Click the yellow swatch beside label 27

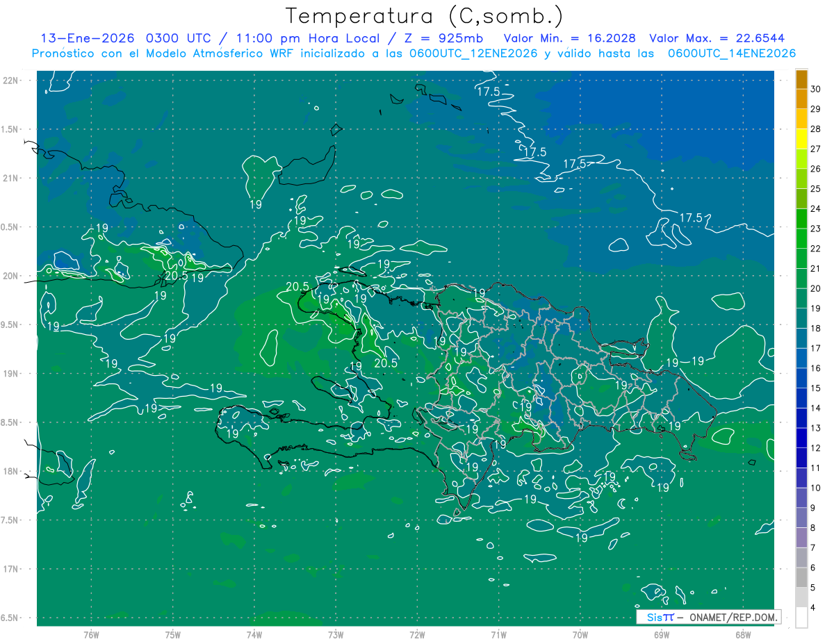pos(801,139)
